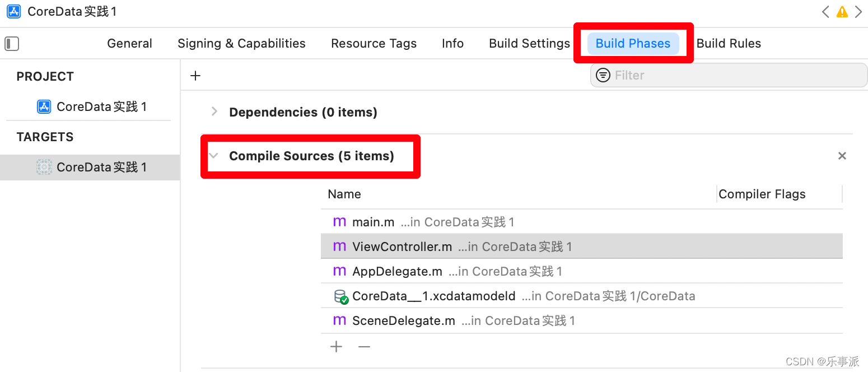Open the Build Rules tab
Viewport: 868px width, 372px height.
tap(729, 44)
